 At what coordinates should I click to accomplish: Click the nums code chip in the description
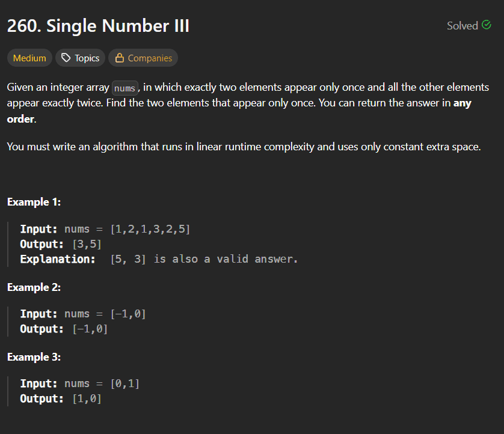(x=124, y=88)
